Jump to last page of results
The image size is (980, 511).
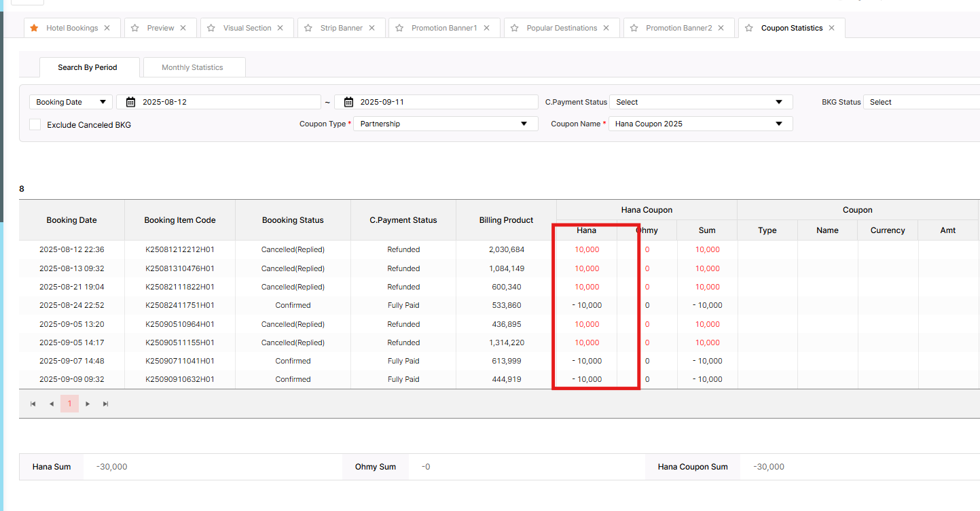coord(105,404)
